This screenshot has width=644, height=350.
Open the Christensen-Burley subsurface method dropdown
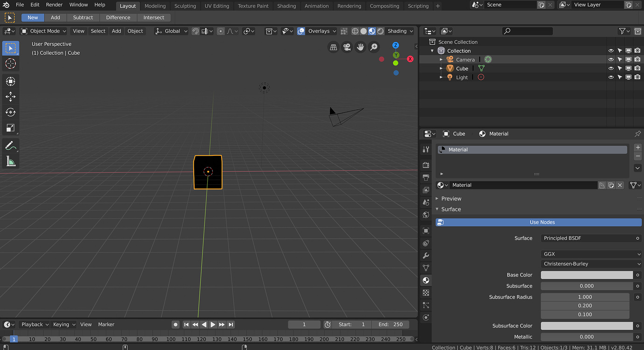[592, 264]
